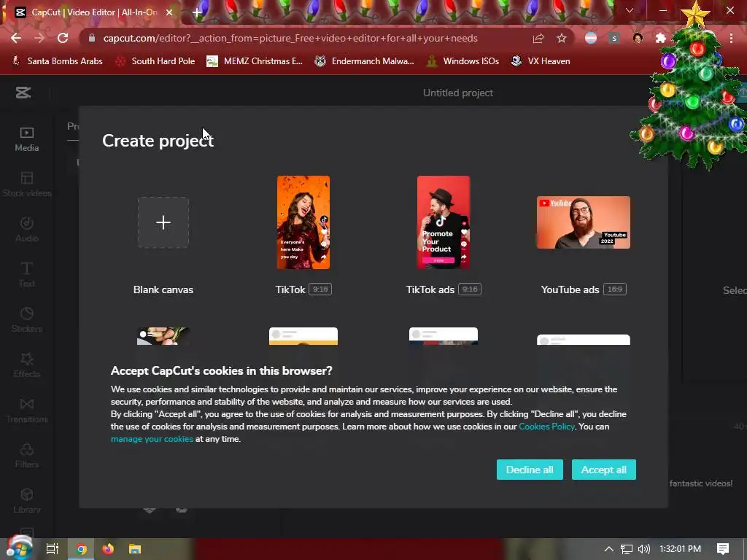Show hidden system tray icons
The image size is (747, 560).
pyautogui.click(x=609, y=549)
